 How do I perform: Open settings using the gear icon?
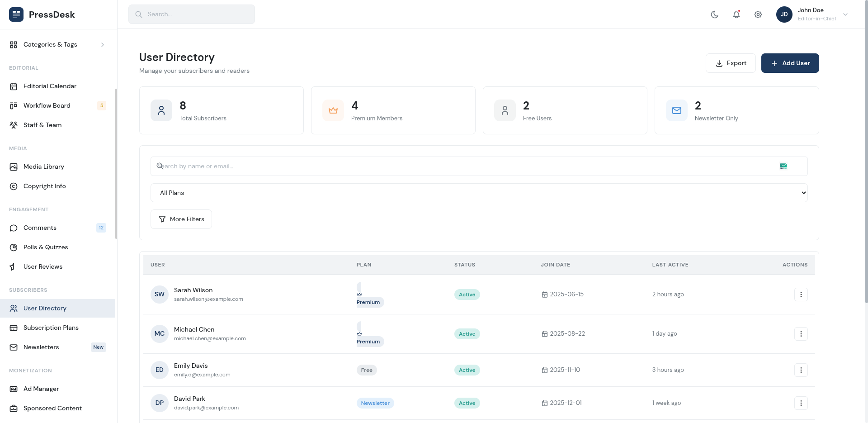[x=758, y=14]
